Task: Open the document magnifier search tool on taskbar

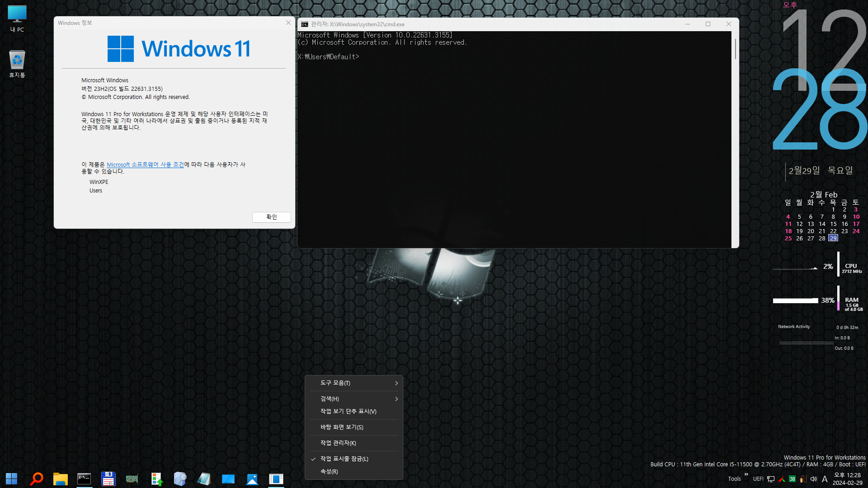Action: 180,479
